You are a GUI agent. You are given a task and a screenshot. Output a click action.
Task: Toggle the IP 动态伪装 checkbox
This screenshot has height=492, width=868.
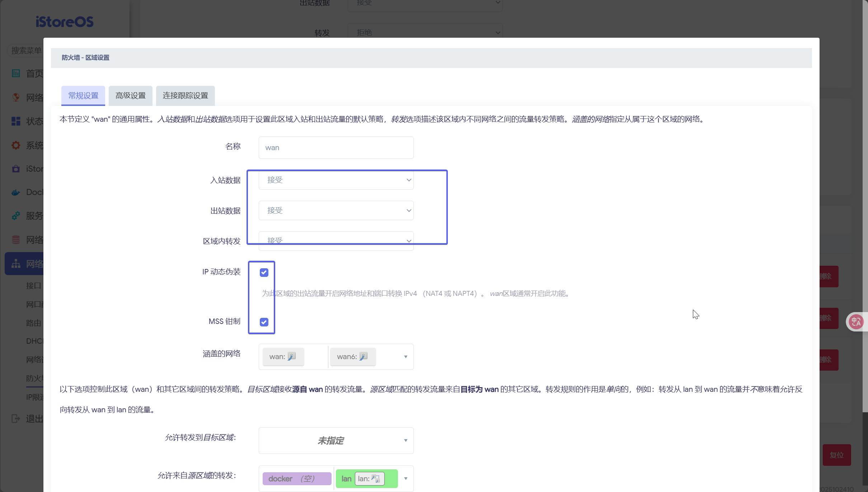[x=264, y=273]
